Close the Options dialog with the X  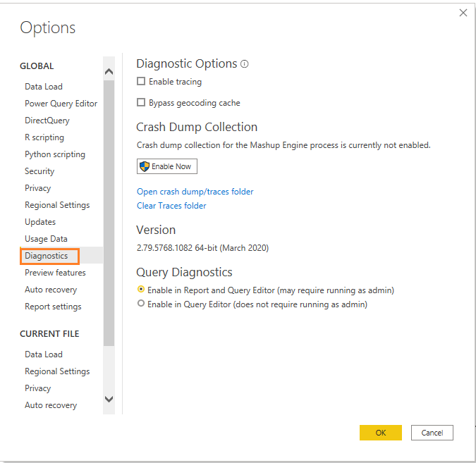[463, 13]
